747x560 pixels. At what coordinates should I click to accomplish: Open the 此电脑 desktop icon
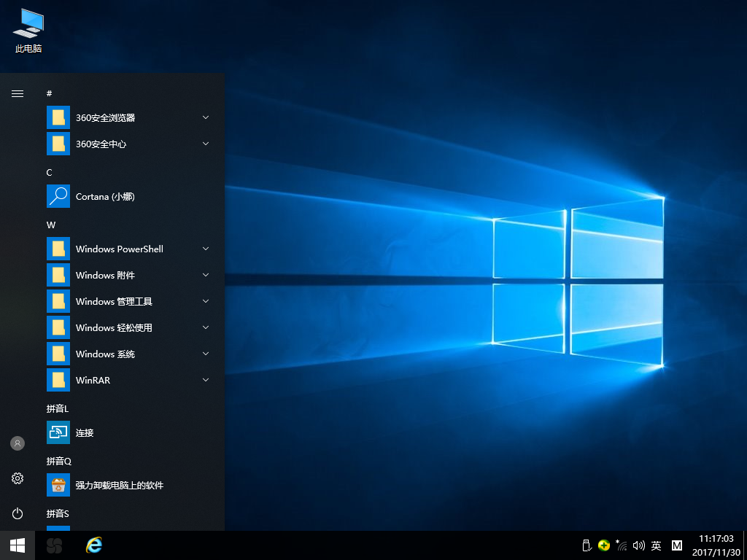coord(28,31)
